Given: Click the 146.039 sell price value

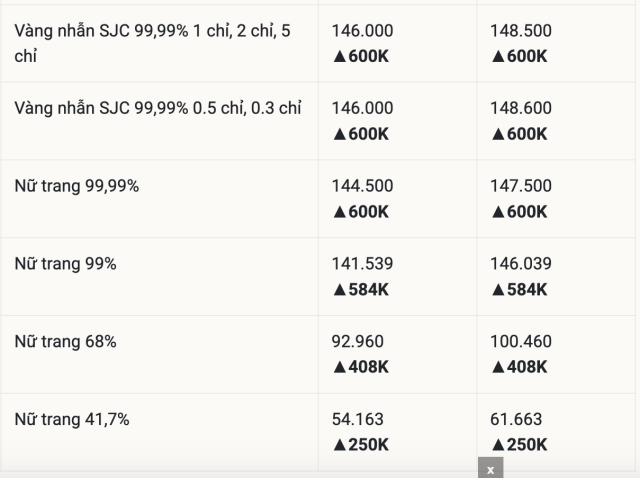Looking at the screenshot, I should tap(521, 264).
